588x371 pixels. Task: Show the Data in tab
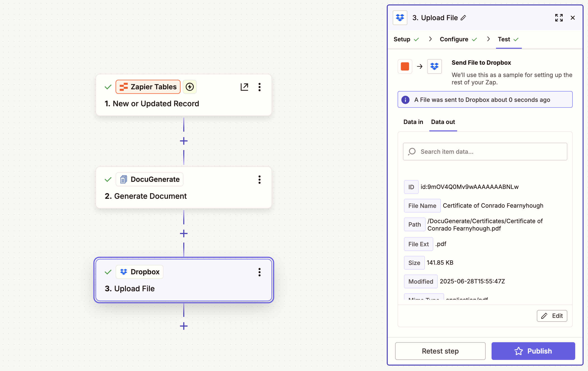pos(413,122)
